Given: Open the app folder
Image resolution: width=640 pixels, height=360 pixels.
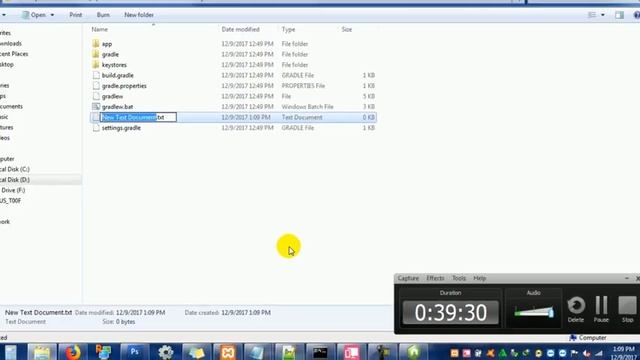Looking at the screenshot, I should coord(107,44).
